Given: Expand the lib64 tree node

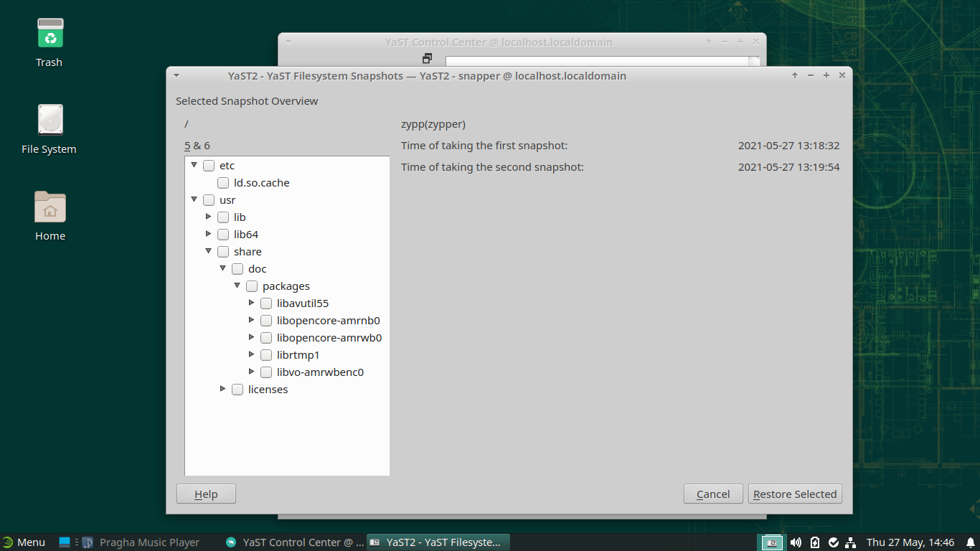Looking at the screenshot, I should tap(209, 234).
